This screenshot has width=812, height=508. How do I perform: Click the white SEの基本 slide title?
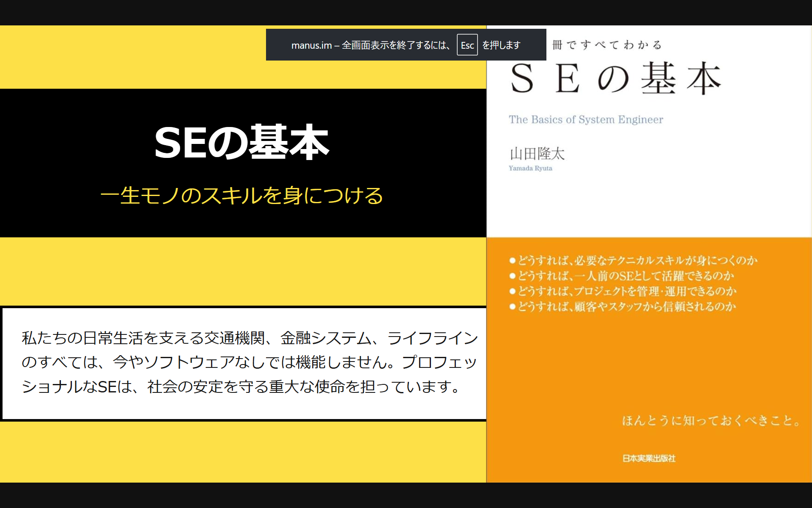pos(241,143)
